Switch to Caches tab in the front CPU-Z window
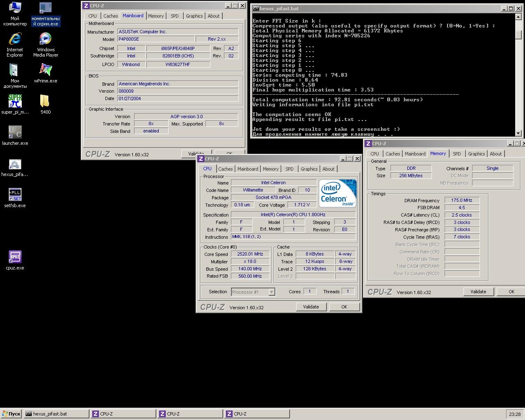This screenshot has height=420, width=525. click(x=225, y=169)
